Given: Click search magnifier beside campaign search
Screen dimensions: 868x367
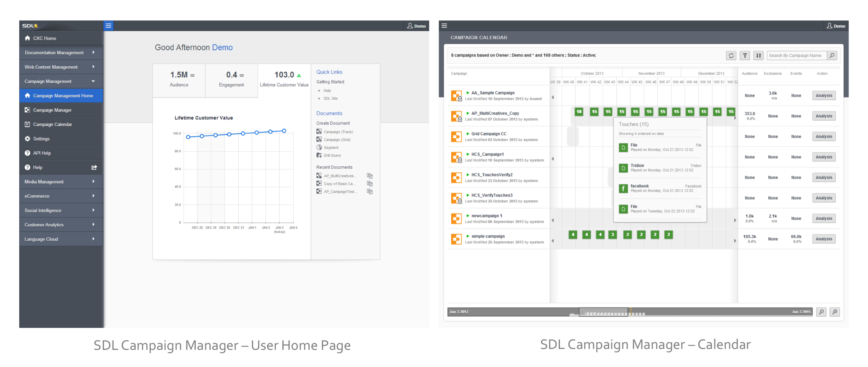Looking at the screenshot, I should [832, 56].
